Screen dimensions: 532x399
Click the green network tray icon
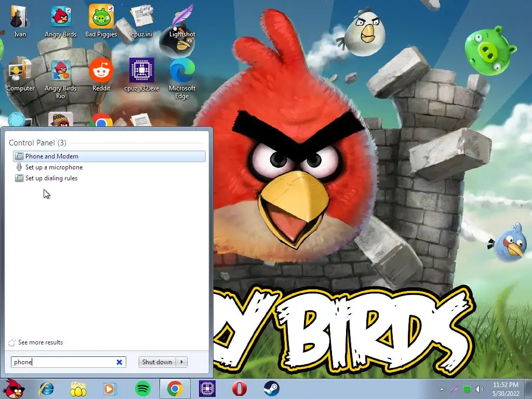click(467, 389)
